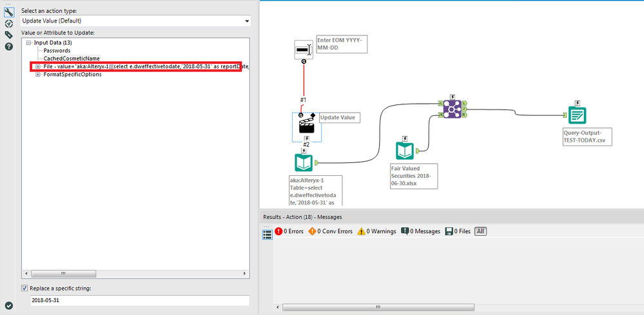Click the aka:Alteryx-1 input output anchor
This screenshot has height=315, width=644.
click(317, 163)
